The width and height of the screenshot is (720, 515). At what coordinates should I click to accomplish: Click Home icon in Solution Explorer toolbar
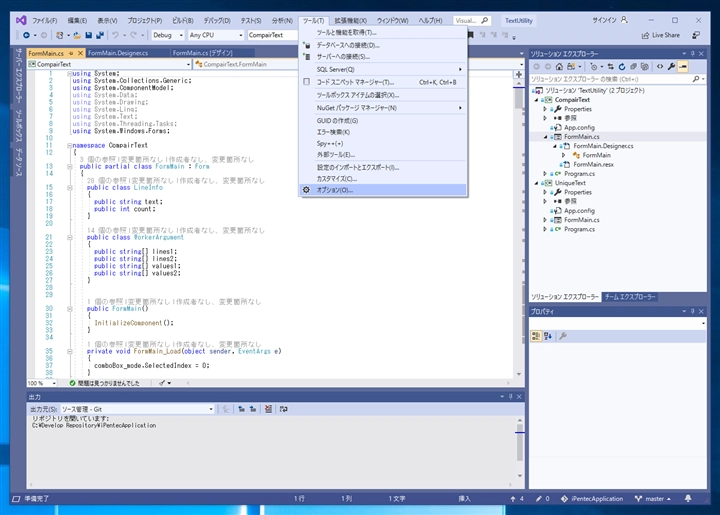559,67
